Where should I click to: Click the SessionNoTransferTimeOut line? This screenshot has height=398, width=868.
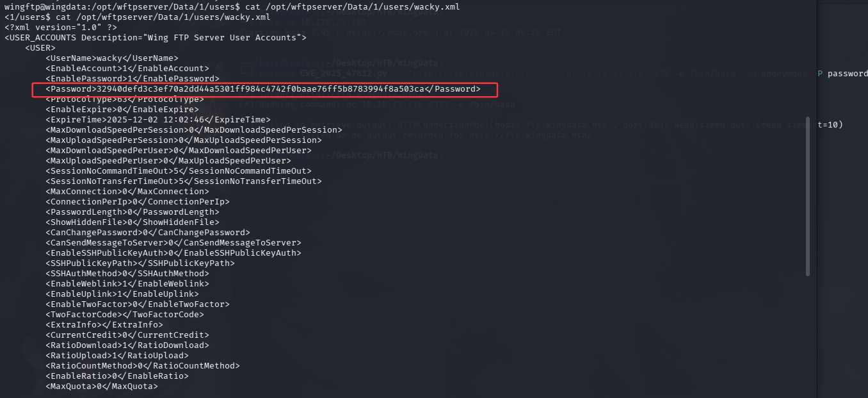coord(184,181)
